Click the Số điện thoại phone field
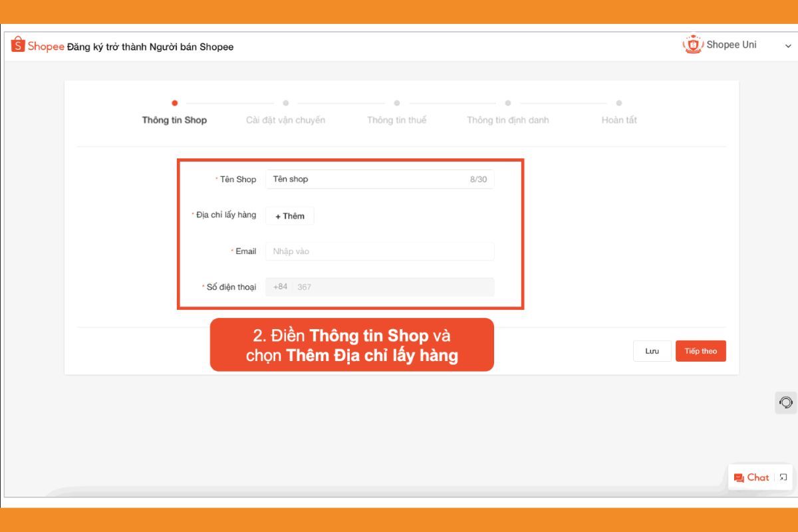Screen dimensions: 798x532 coord(380,287)
